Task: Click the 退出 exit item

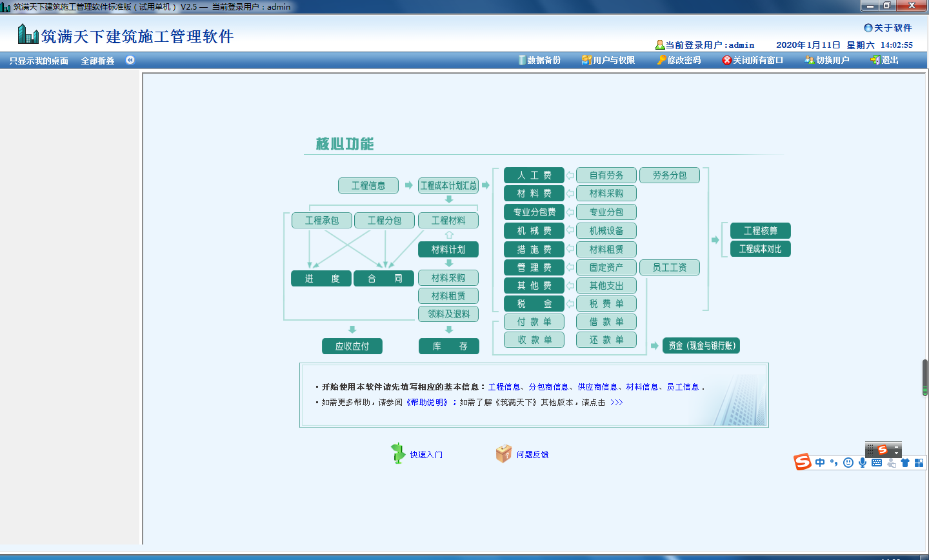Action: click(884, 60)
